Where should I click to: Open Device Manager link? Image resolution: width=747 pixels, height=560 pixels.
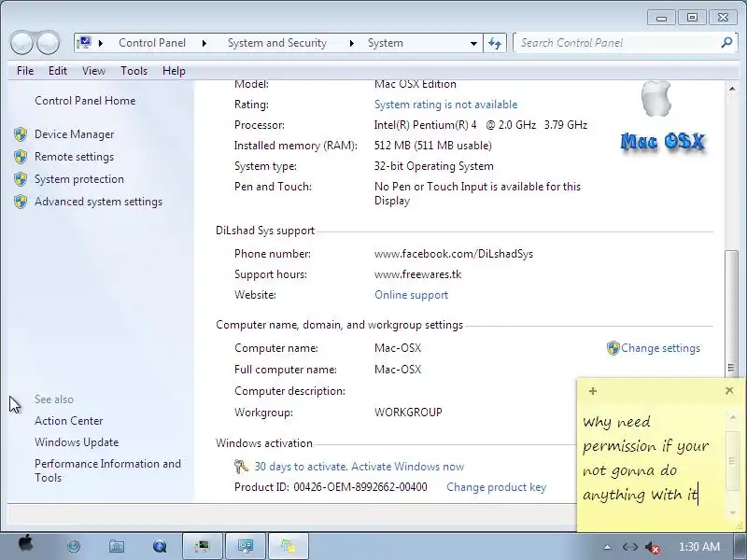click(x=75, y=134)
